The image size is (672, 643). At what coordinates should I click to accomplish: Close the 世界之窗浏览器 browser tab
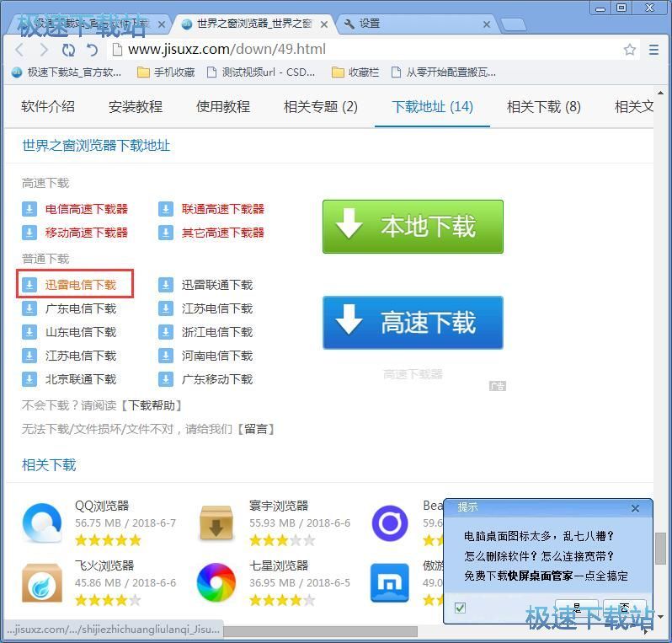324,24
